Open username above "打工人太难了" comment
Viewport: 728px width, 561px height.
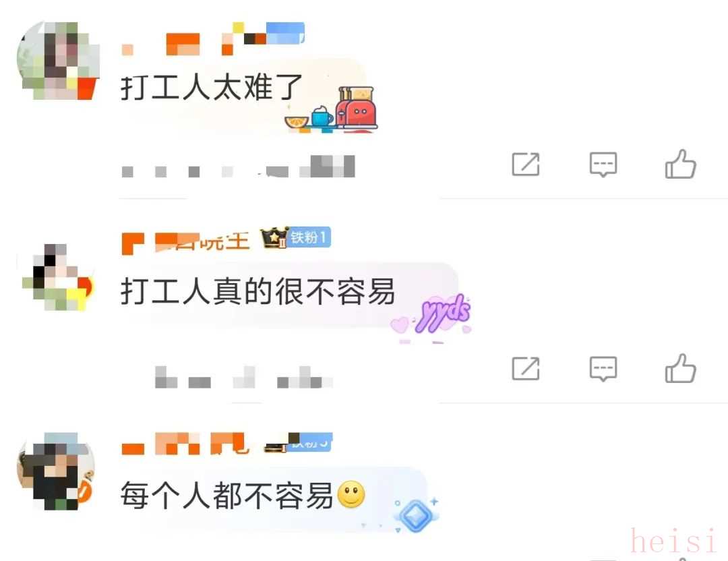click(212, 40)
